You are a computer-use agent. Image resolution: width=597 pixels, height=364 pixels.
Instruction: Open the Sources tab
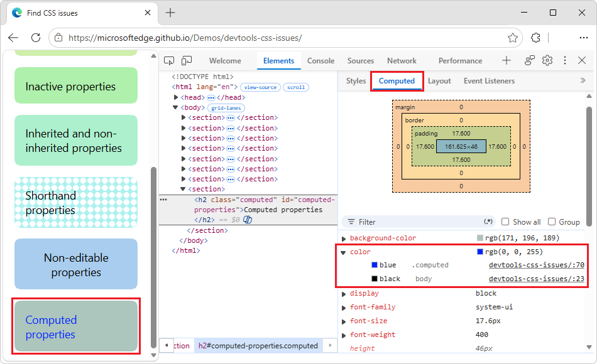(360, 60)
